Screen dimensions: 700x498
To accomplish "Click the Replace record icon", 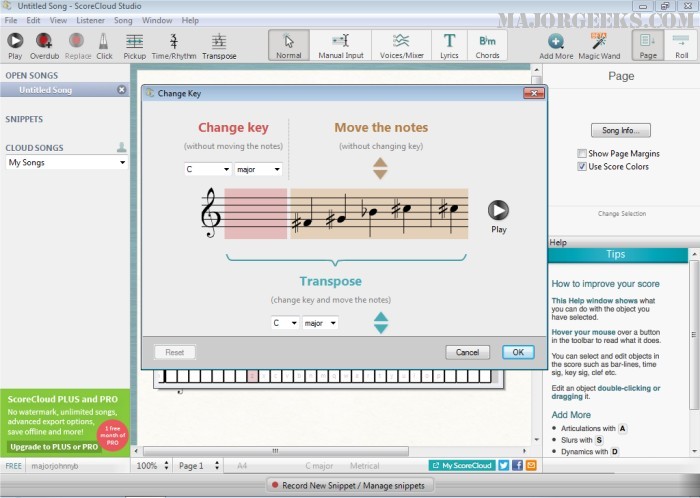I will (77, 41).
